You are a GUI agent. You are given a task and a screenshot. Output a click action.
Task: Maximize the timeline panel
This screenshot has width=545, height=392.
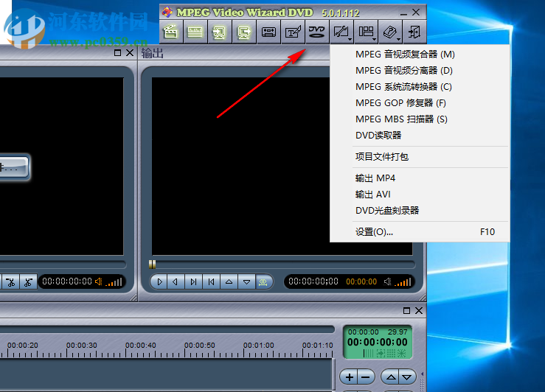pyautogui.click(x=406, y=310)
